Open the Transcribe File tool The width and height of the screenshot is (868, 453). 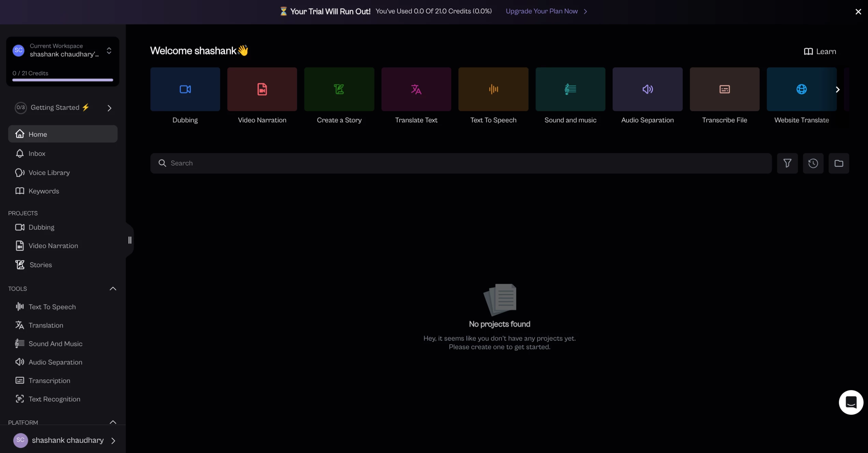tap(724, 89)
